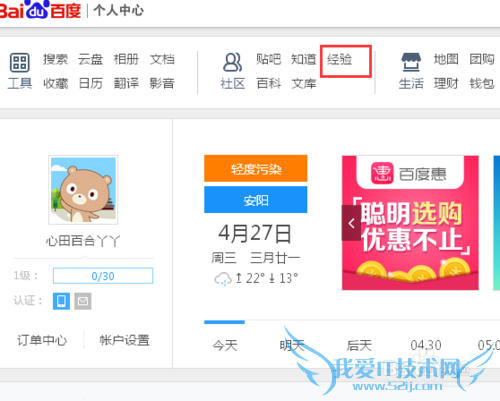Click the 4月27日 date text
Viewport: 500px width, 401px height.
[x=255, y=233]
